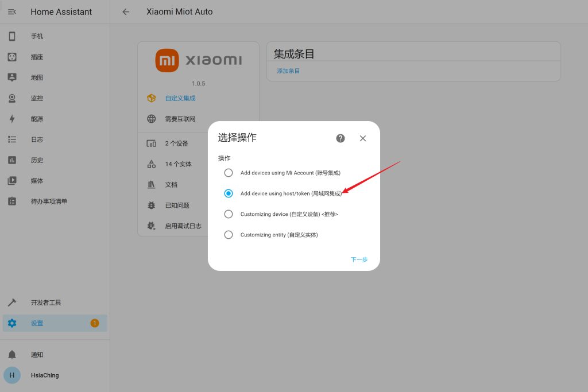Viewport: 588px width, 392px height.
Task: Select Customizing device radio option
Action: (x=229, y=214)
